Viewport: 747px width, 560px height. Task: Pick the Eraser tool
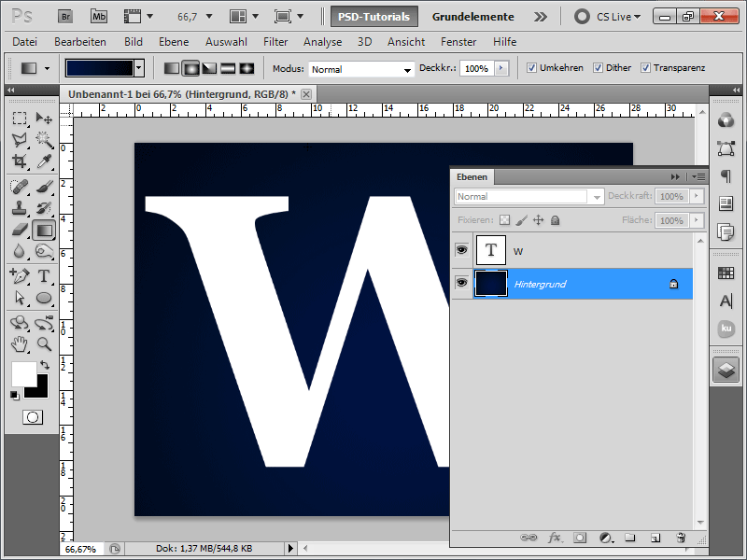pyautogui.click(x=20, y=230)
